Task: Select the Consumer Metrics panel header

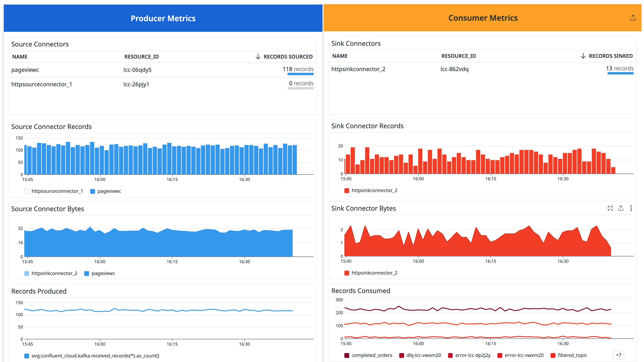Action: [x=483, y=18]
